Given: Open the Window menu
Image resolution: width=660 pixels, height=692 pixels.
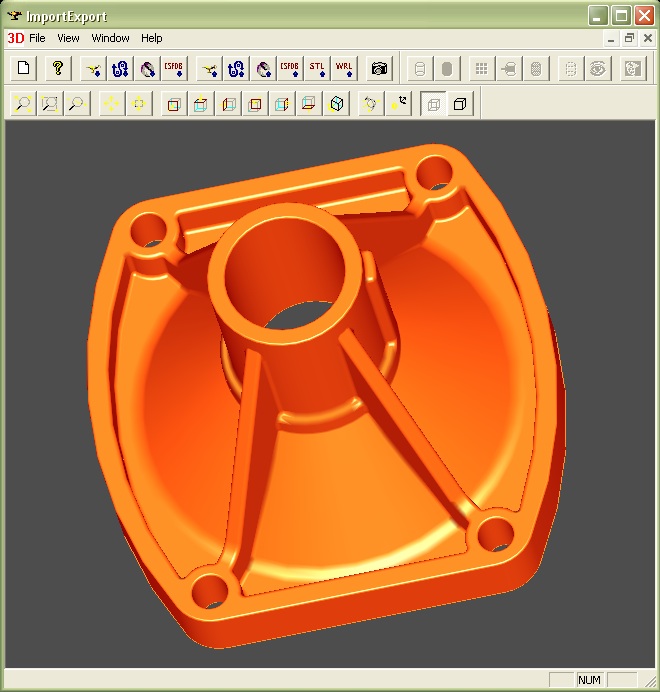Looking at the screenshot, I should coord(110,38).
